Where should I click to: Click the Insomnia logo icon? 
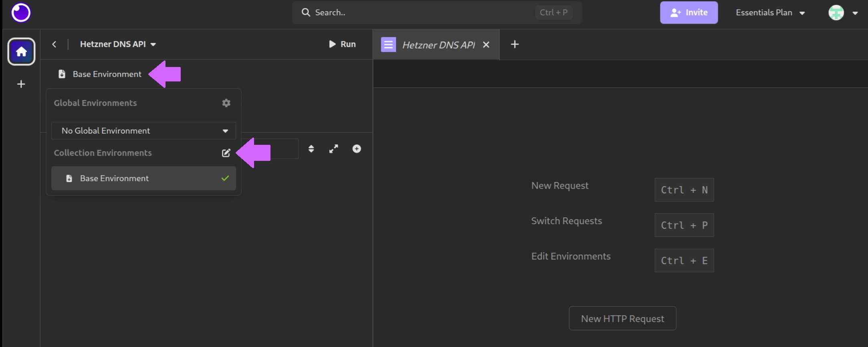pos(21,13)
